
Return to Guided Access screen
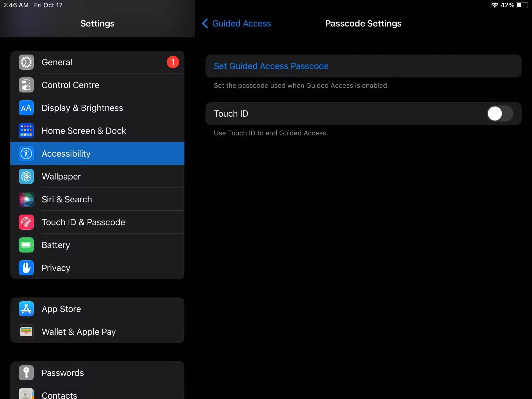[236, 23]
